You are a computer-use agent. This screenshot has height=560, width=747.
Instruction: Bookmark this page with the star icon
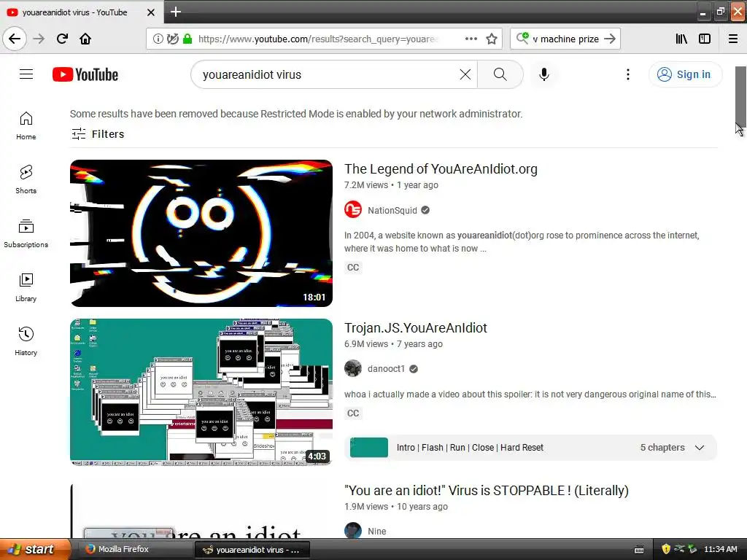(492, 39)
